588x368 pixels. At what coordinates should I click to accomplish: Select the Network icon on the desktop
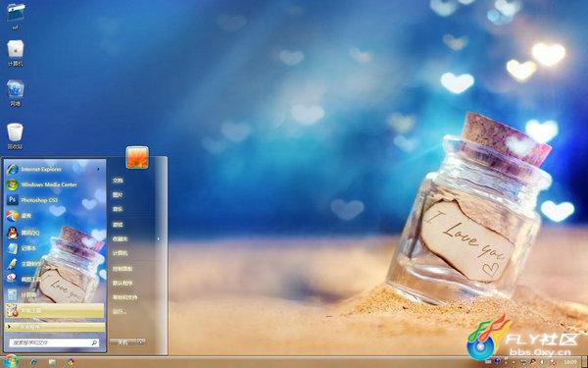(15, 93)
